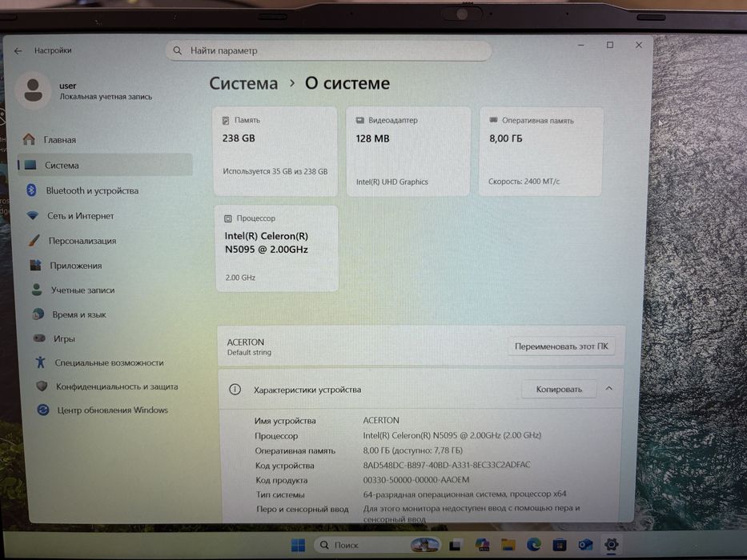
Task: Click the house icon beside Главная
Action: pyautogui.click(x=29, y=139)
